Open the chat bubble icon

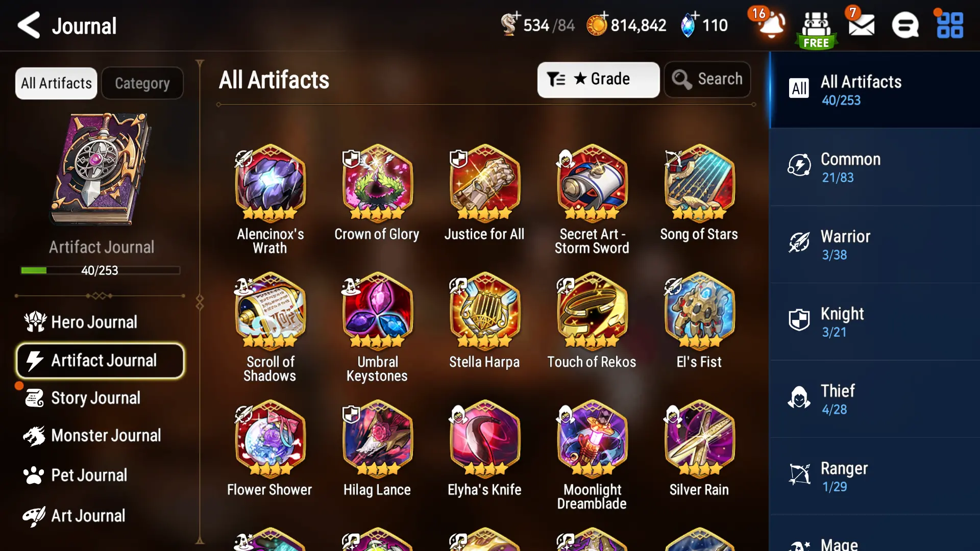pos(905,26)
